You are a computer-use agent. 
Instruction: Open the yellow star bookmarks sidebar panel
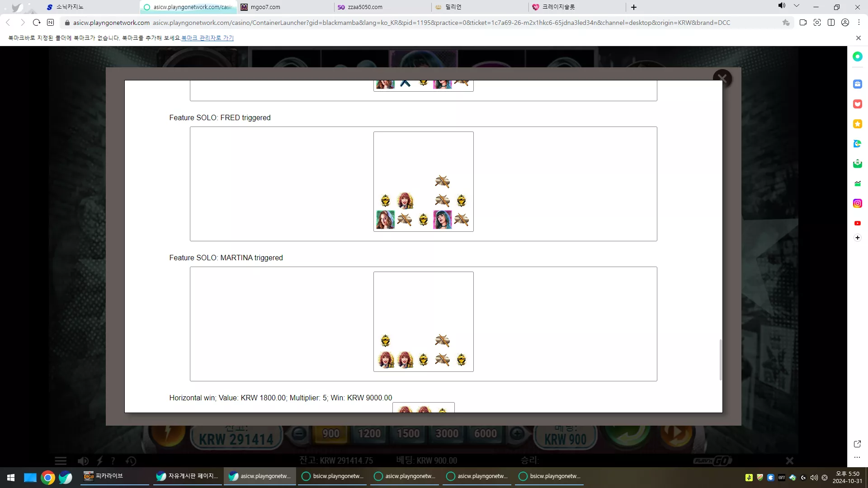coord(858,124)
